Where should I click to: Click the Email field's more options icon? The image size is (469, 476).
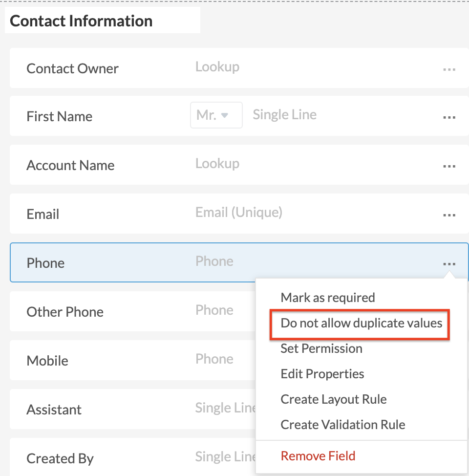(x=449, y=215)
